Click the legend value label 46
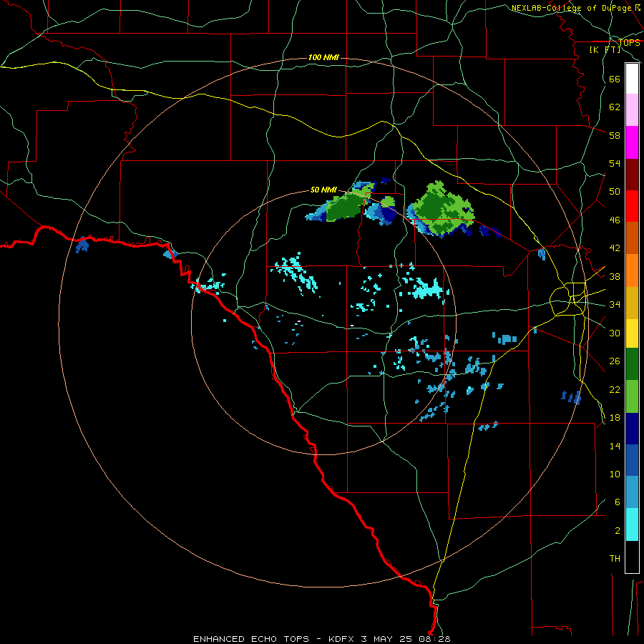Viewport: 644px width, 644px height. (x=615, y=220)
